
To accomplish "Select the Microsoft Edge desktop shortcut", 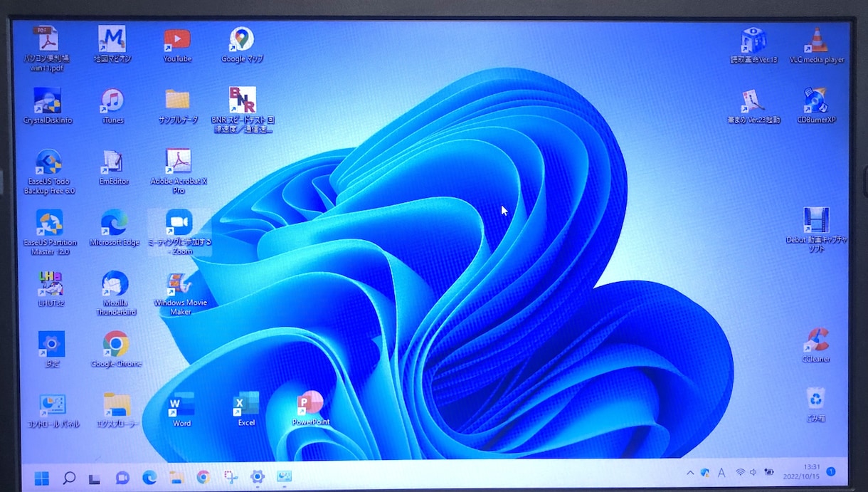I will pos(114,228).
